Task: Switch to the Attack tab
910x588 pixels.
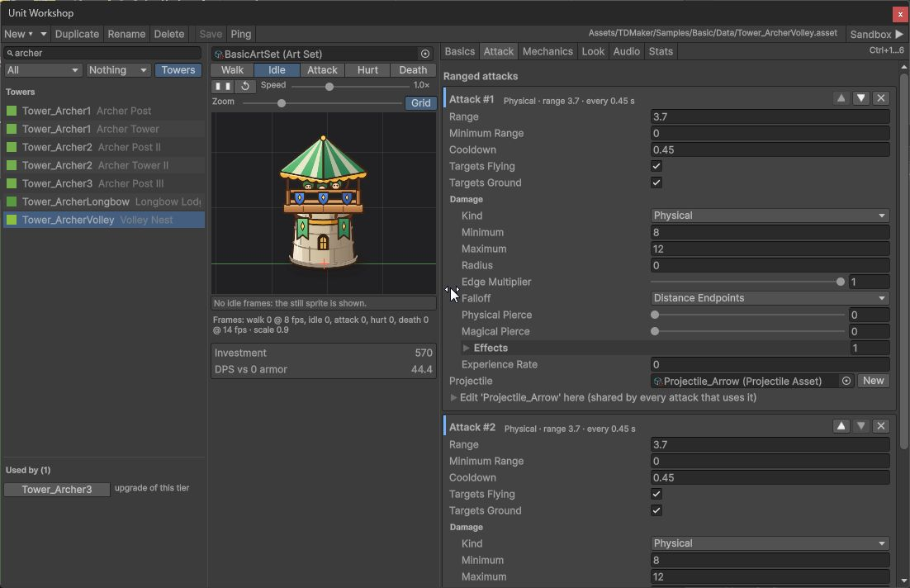Action: pos(499,52)
